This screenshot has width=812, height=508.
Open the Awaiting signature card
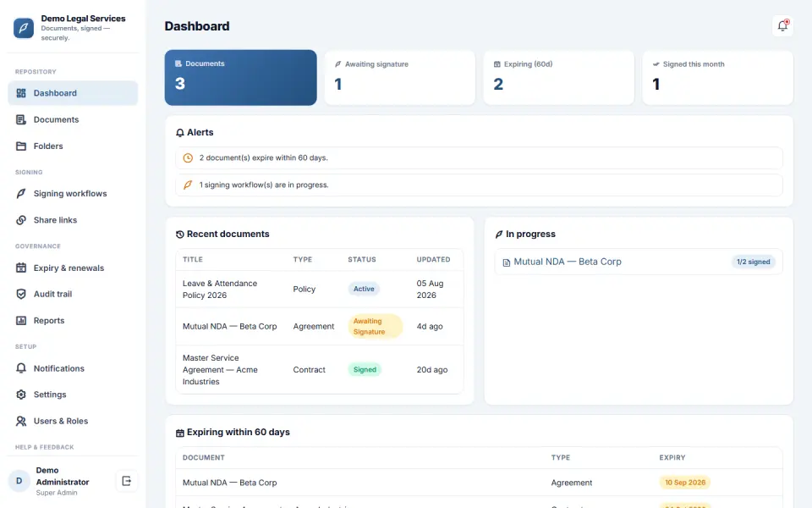point(400,78)
